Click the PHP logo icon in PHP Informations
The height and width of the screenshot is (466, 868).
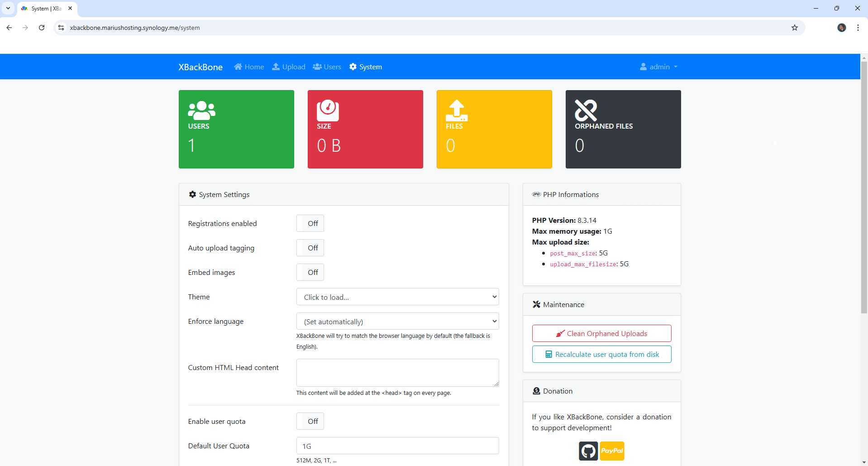[x=536, y=194]
